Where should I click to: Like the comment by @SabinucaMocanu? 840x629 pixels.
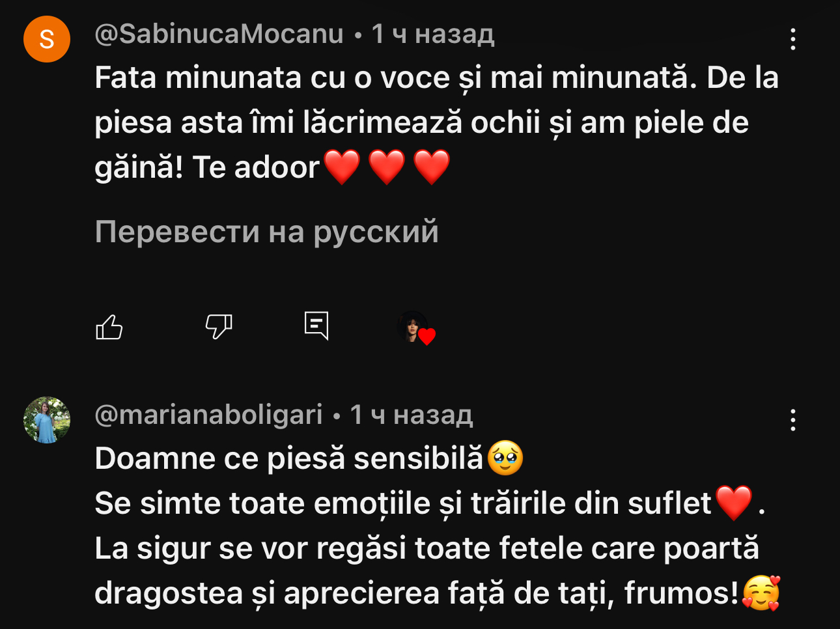(x=109, y=326)
